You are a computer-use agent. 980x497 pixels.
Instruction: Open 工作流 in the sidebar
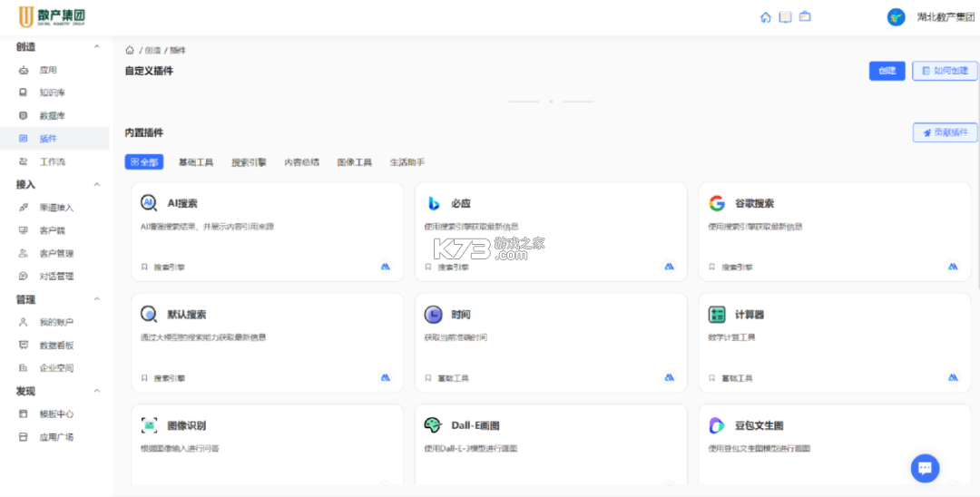tap(54, 161)
